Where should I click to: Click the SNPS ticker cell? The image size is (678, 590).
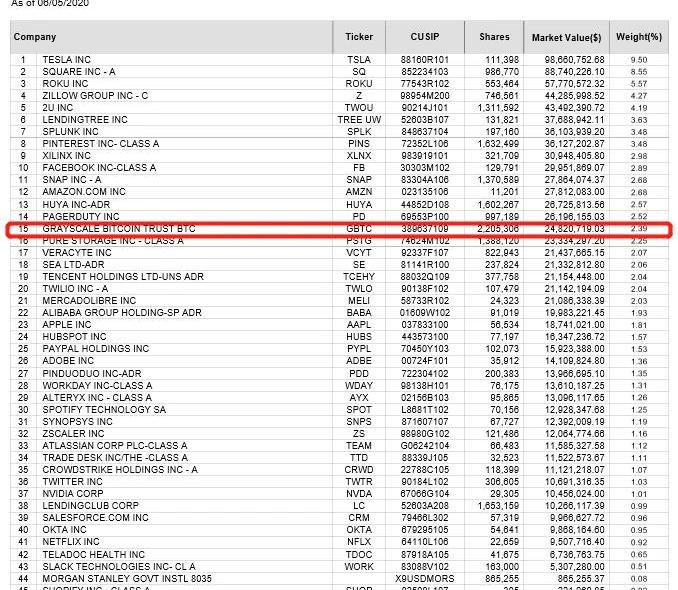[x=359, y=422]
